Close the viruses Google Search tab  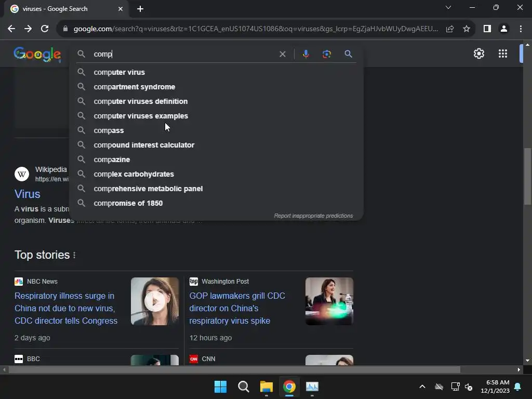tap(121, 9)
